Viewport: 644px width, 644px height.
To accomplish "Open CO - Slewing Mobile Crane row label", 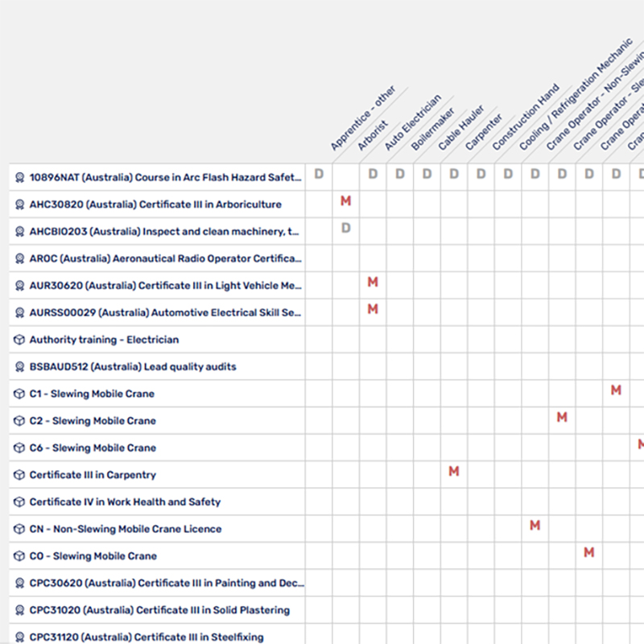I will pyautogui.click(x=93, y=556).
